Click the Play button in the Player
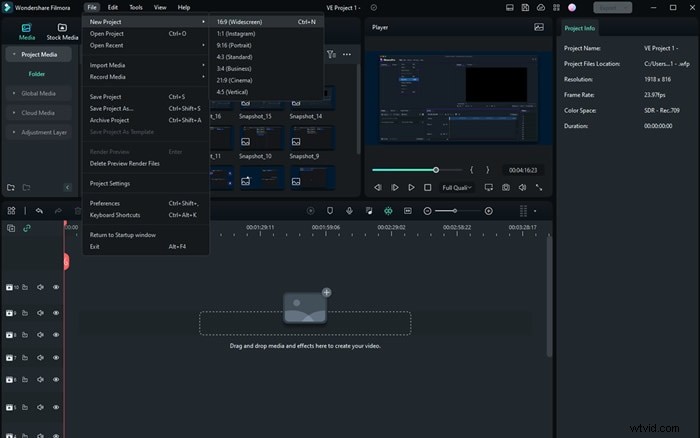 click(x=411, y=187)
